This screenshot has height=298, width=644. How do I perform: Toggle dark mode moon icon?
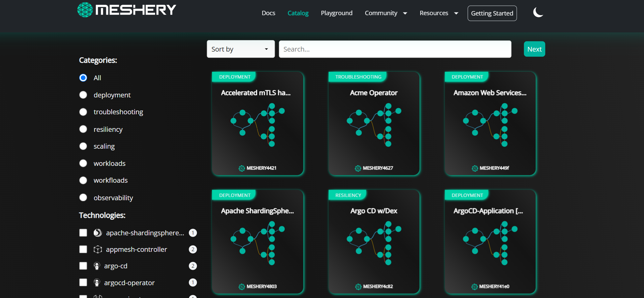click(538, 13)
